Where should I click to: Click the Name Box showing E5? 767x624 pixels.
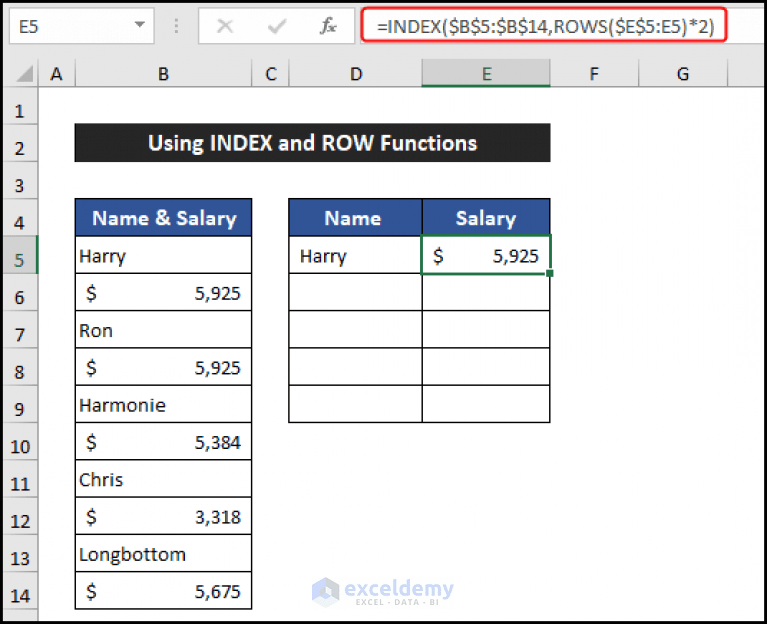(x=81, y=26)
